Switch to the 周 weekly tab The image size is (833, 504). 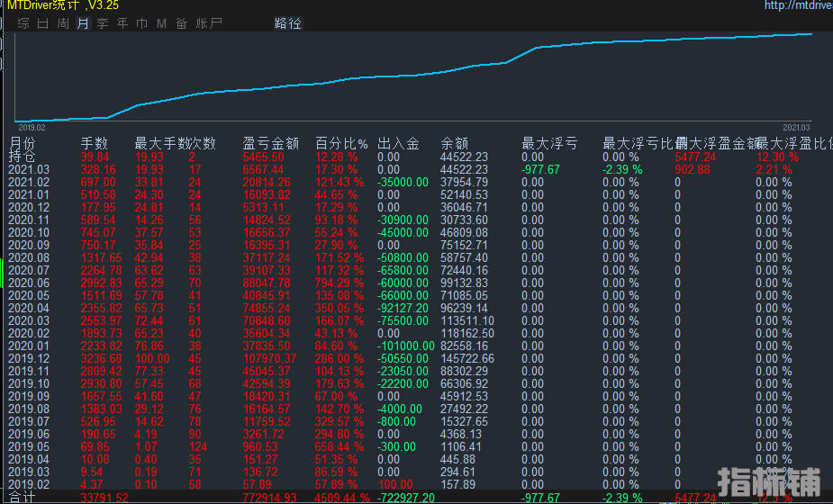[63, 23]
